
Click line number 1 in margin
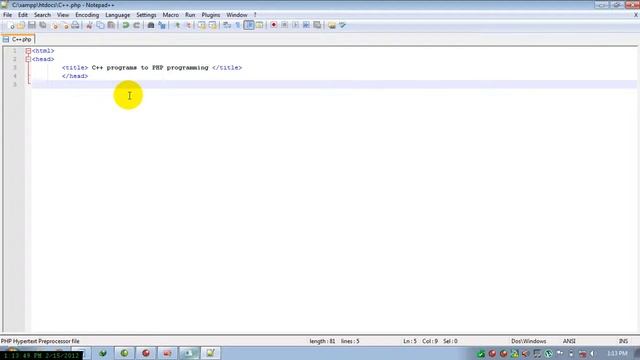click(x=15, y=51)
